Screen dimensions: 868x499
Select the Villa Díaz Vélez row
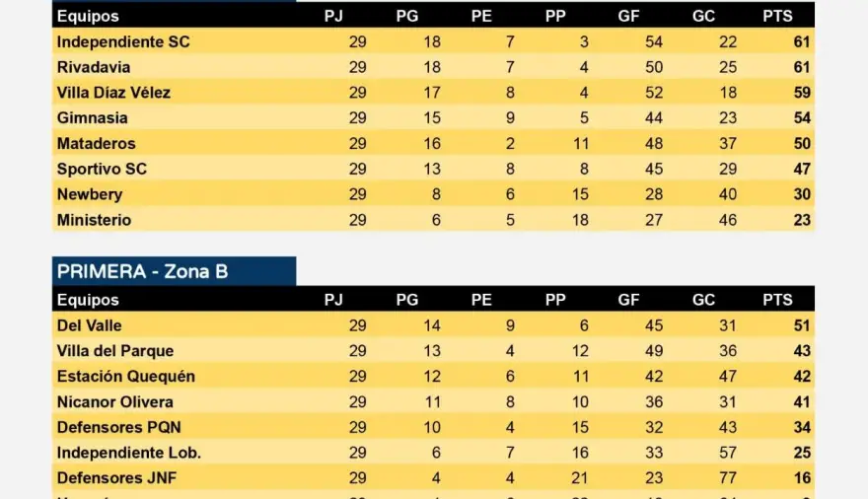pos(433,93)
